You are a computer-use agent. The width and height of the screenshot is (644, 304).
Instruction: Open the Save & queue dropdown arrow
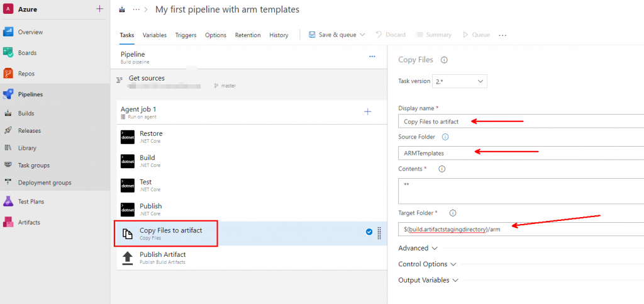pos(362,35)
